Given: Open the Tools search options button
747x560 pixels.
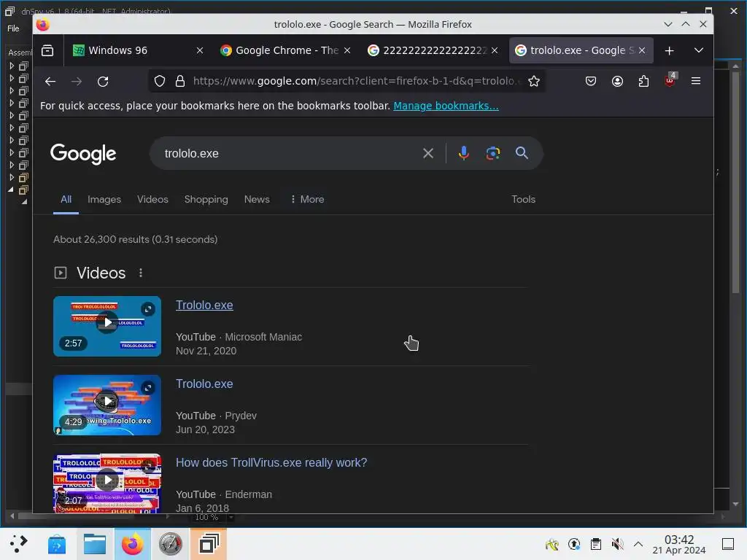Looking at the screenshot, I should [x=523, y=200].
